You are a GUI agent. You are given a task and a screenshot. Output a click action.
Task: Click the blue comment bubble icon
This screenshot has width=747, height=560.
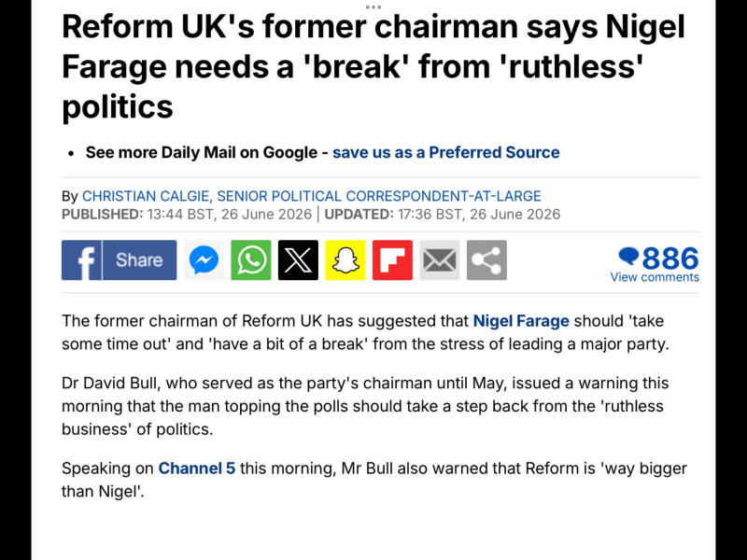pyautogui.click(x=628, y=256)
